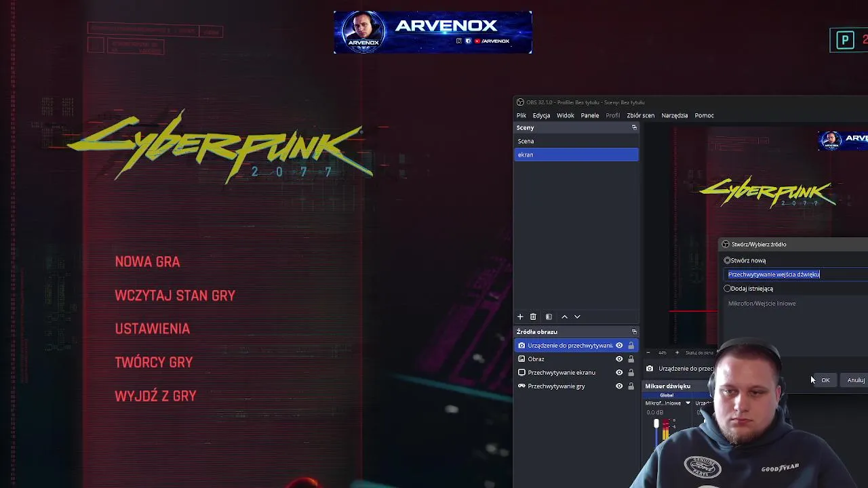This screenshot has width=868, height=488.
Task: Open the Skaluj do okna scaling dropdown
Action: click(x=699, y=352)
